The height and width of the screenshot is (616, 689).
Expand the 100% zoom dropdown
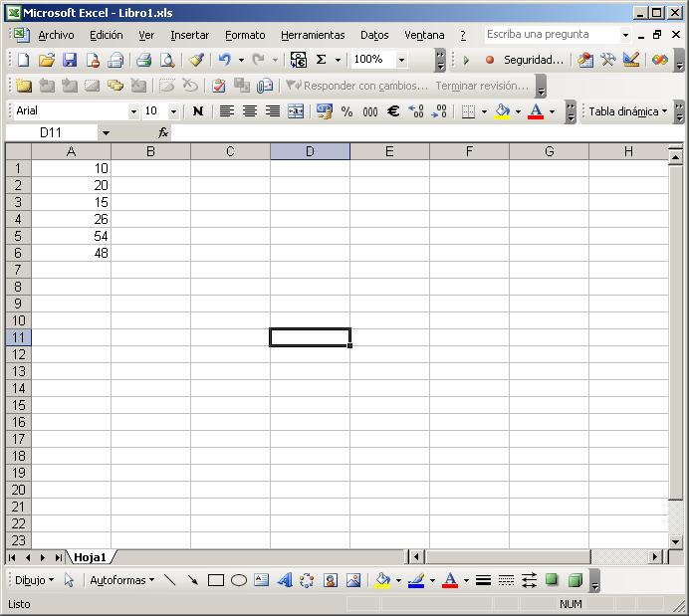tap(401, 60)
